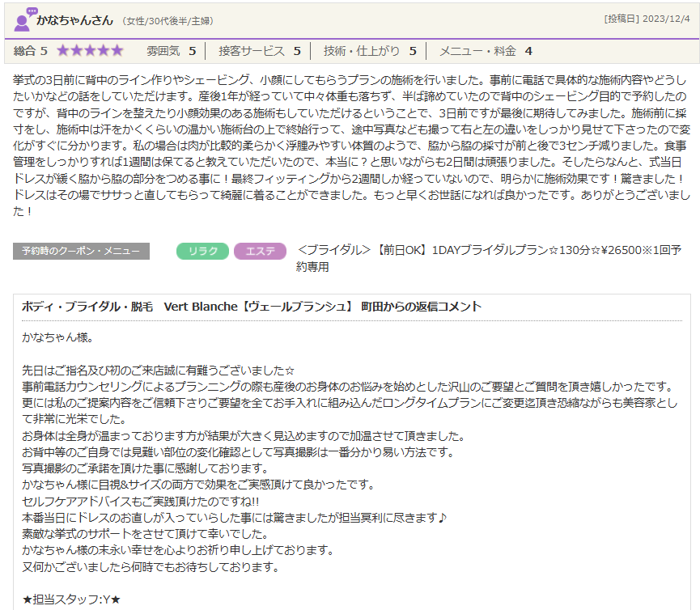Click the line starting 先日はご指名及び
This screenshot has height=610, width=700.
point(158,371)
